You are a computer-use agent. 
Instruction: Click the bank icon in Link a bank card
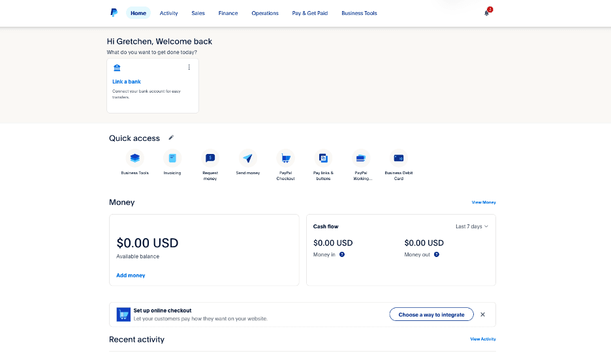pyautogui.click(x=117, y=68)
